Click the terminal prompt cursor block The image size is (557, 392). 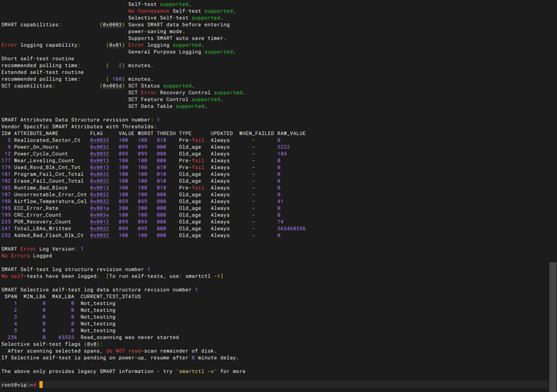(x=41, y=385)
